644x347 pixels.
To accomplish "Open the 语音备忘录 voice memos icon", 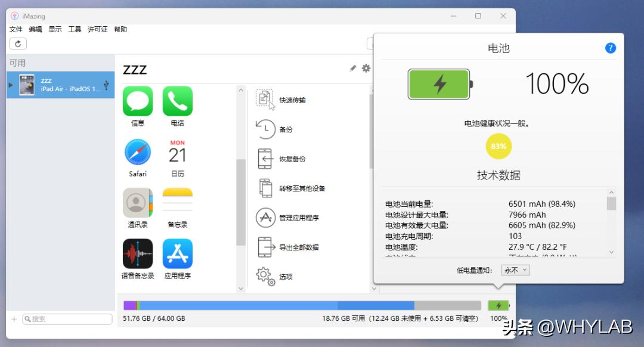I will 137,253.
